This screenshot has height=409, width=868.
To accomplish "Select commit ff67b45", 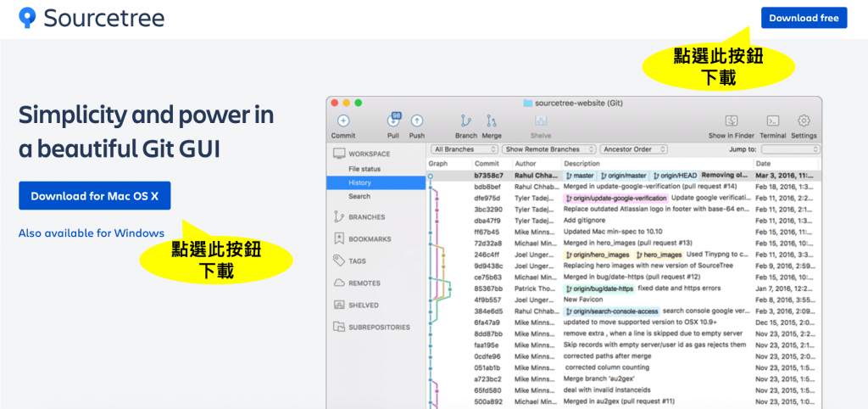I will pyautogui.click(x=624, y=233).
